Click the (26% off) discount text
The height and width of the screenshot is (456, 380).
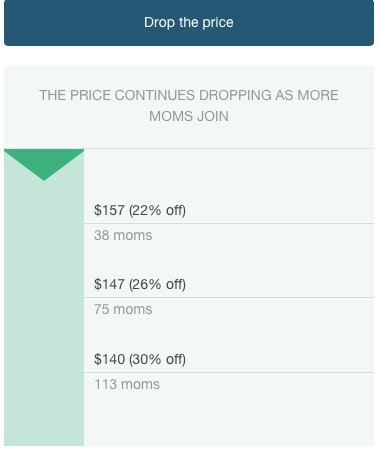coord(157,284)
